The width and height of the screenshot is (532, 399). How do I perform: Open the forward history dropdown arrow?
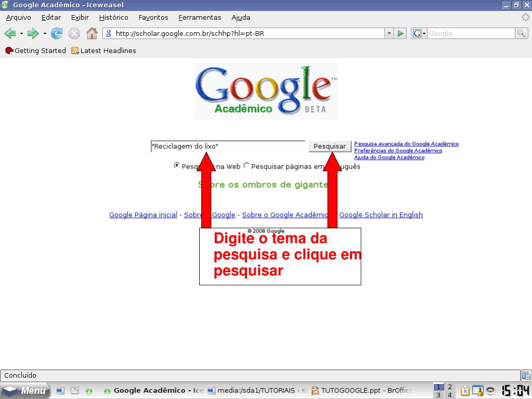click(x=44, y=34)
